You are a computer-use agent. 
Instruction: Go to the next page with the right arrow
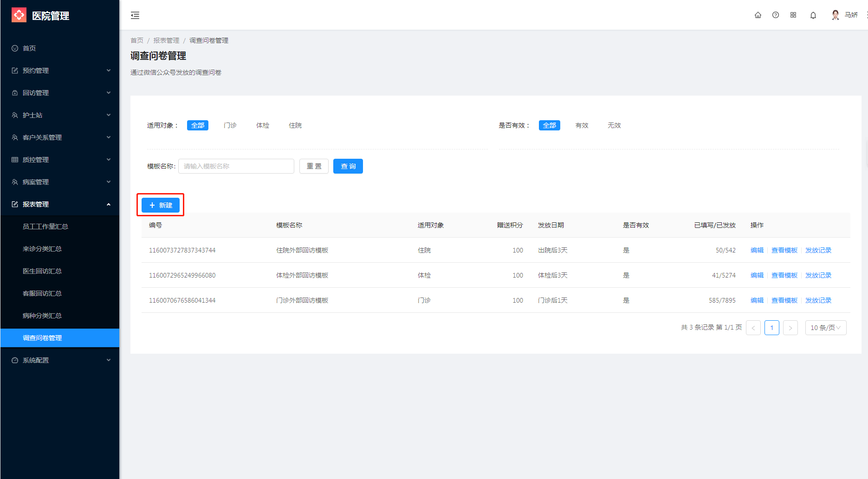click(x=790, y=328)
